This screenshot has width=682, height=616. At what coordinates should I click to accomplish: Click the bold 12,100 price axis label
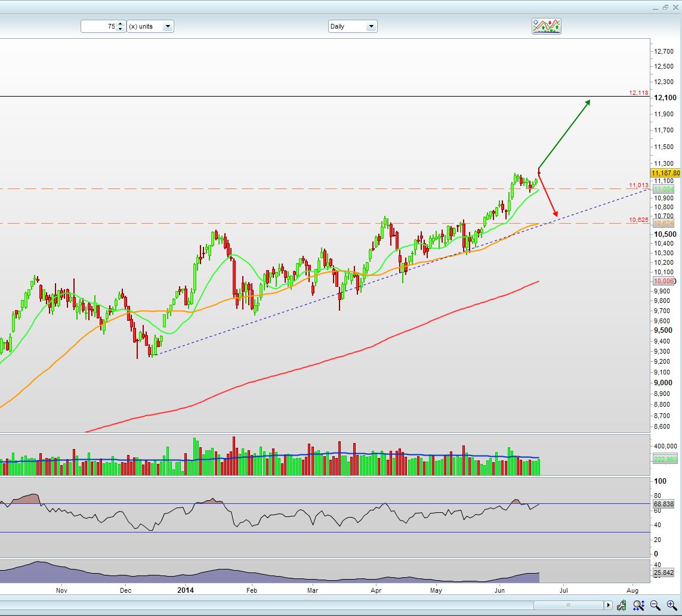(665, 98)
